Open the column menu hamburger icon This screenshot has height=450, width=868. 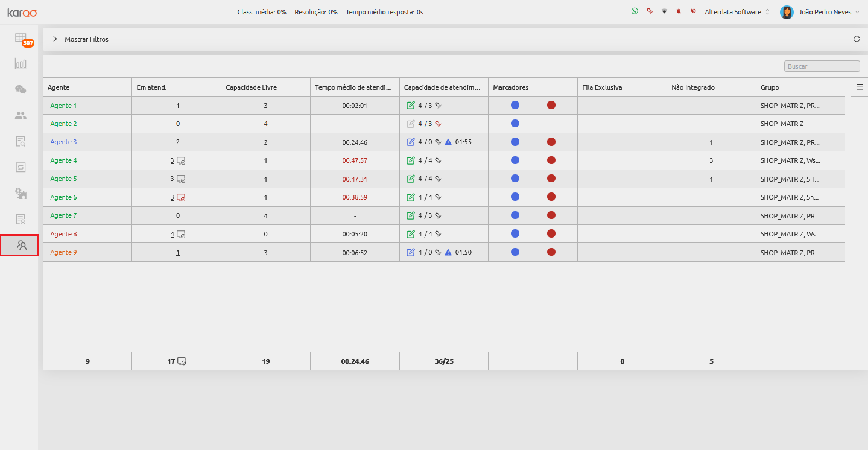860,87
